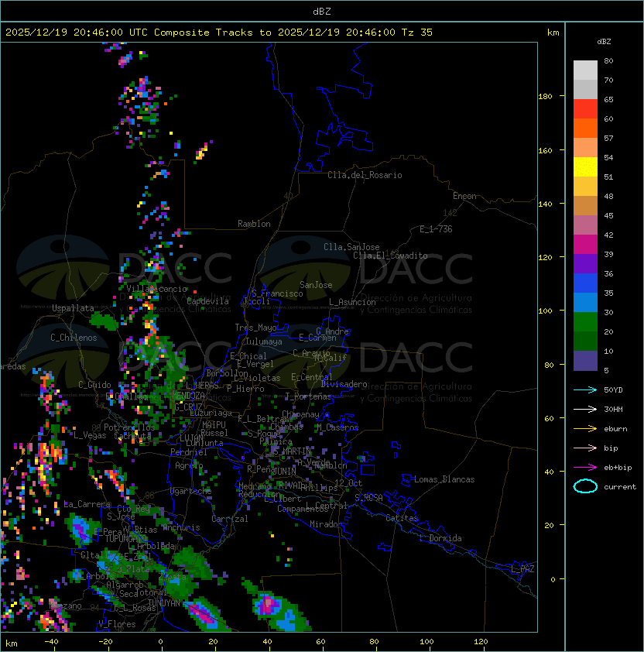
Task: Click the 'L_Dormida' map label
Action: (440, 538)
